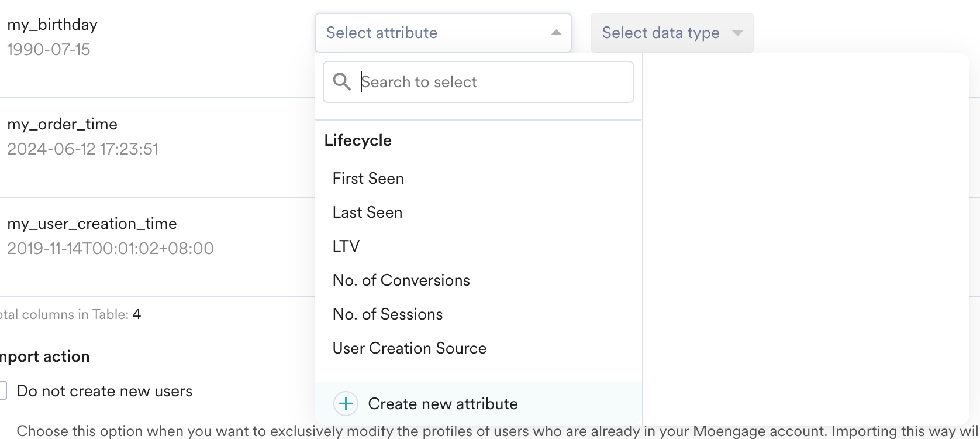Image resolution: width=980 pixels, height=439 pixels.
Task: Focus the Search to select input field
Action: click(491, 82)
